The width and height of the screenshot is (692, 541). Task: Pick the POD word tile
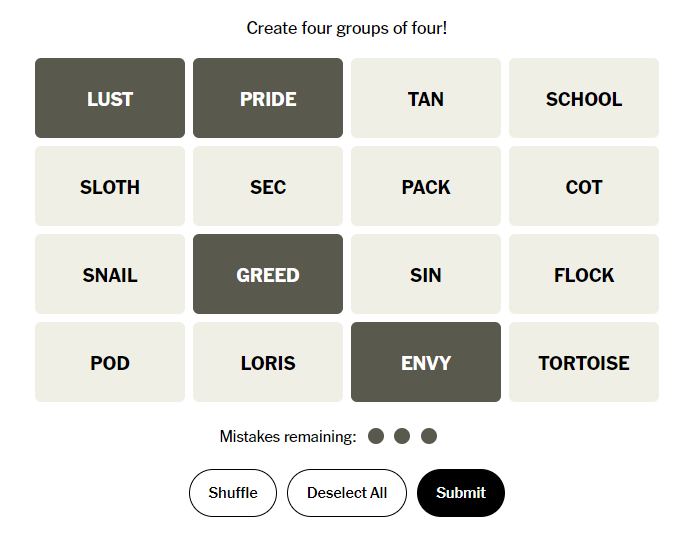tap(110, 362)
